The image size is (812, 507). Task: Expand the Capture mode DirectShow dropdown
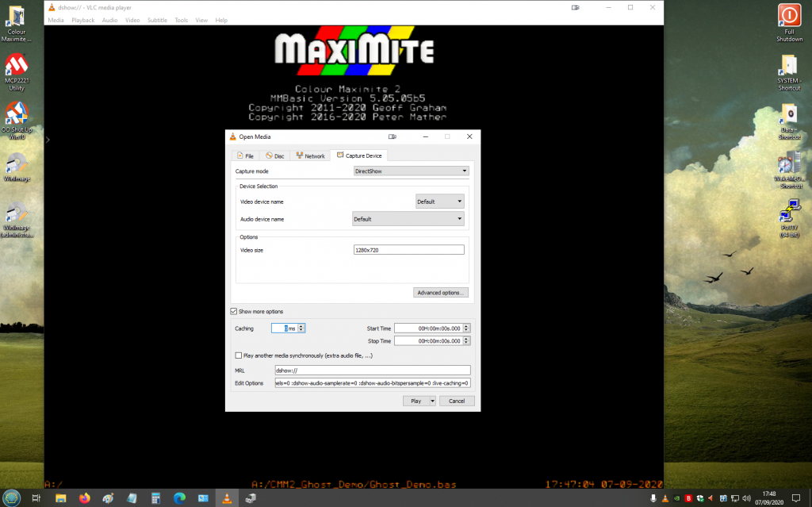point(412,171)
